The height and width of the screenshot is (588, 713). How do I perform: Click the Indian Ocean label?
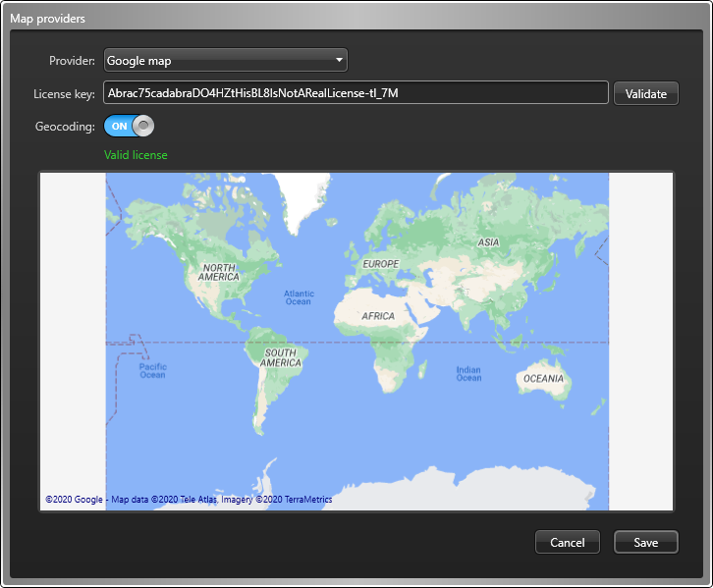[x=468, y=373]
